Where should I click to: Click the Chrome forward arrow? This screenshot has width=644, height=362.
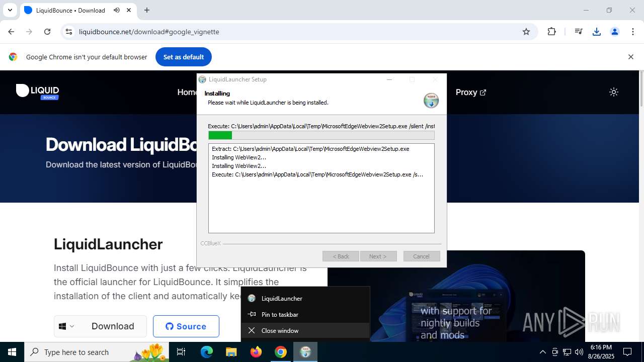[29, 32]
